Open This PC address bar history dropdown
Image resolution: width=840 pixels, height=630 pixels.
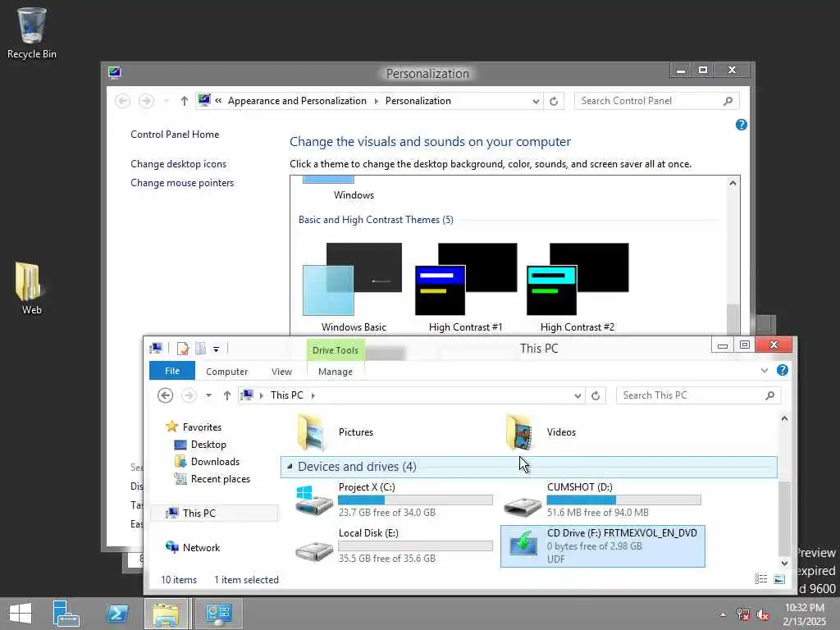point(577,396)
